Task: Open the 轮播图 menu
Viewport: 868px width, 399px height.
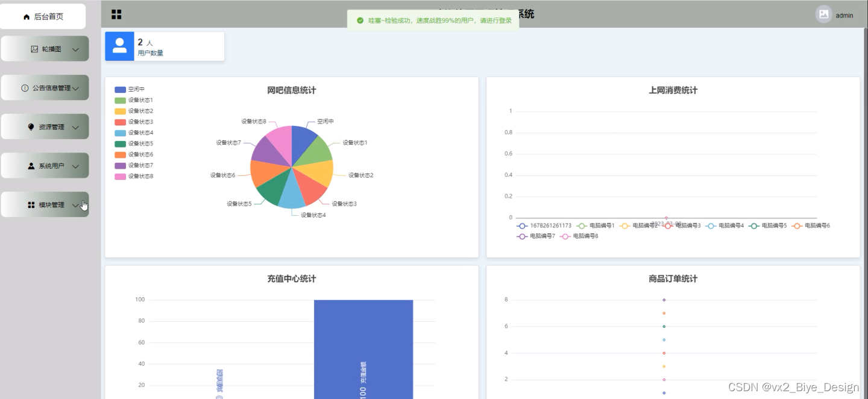Action: point(45,49)
